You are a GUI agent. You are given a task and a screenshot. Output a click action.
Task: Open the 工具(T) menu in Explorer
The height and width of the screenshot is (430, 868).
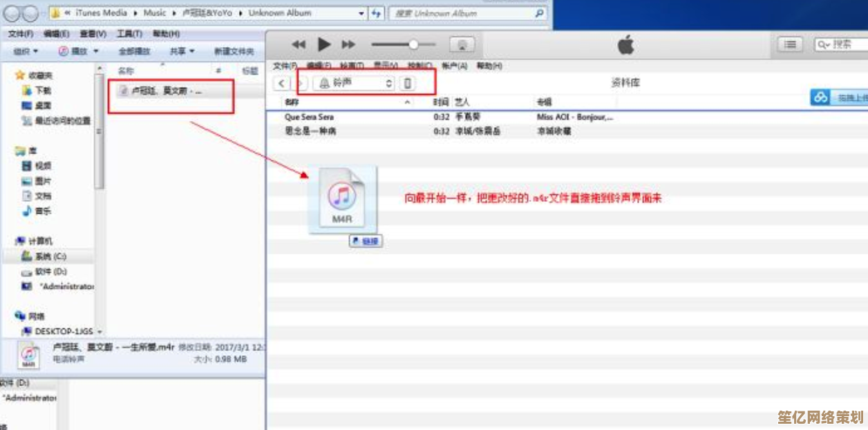[129, 33]
